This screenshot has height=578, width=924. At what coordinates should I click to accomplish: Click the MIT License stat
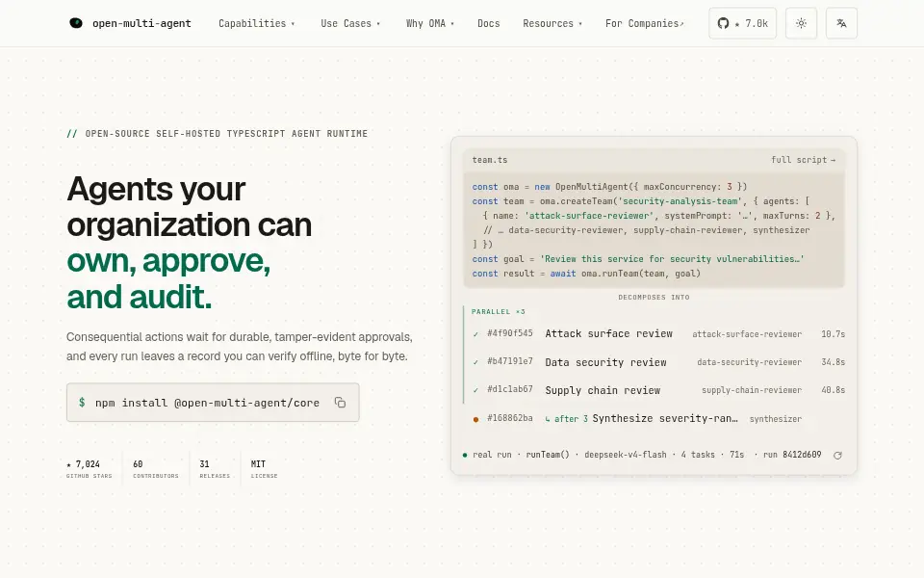pos(264,469)
